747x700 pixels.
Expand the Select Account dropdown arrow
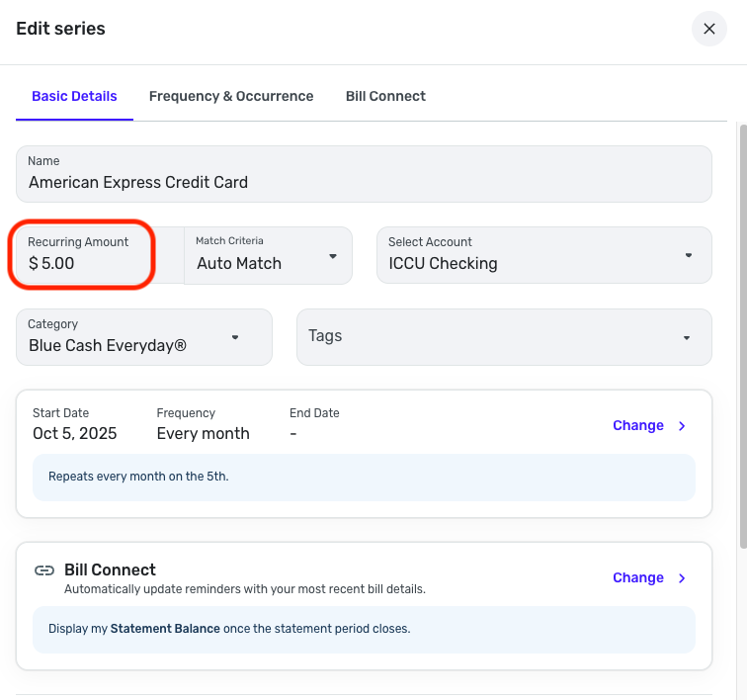point(689,256)
